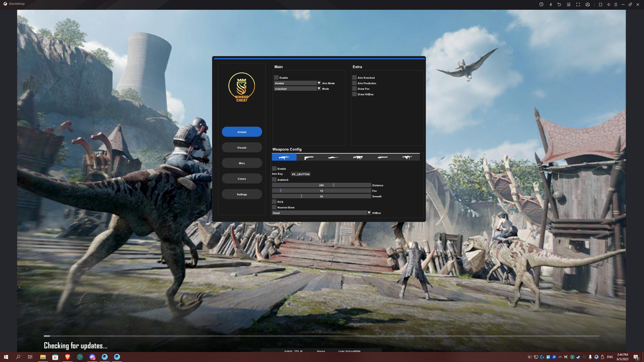
Task: Toggle the Draw Fov checkbox
Action: tap(354, 88)
